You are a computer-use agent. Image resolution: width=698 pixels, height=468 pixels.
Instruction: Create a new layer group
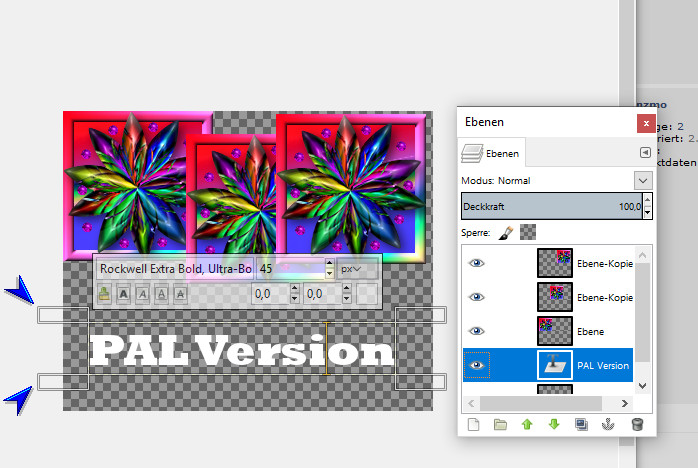tap(500, 424)
